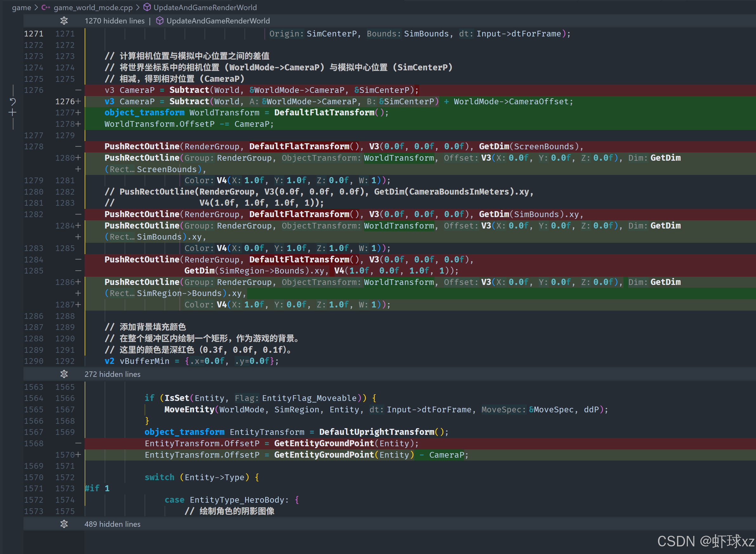Click the unfold icon beside 272 hidden lines
Image resolution: width=756 pixels, height=554 pixels.
coord(64,374)
